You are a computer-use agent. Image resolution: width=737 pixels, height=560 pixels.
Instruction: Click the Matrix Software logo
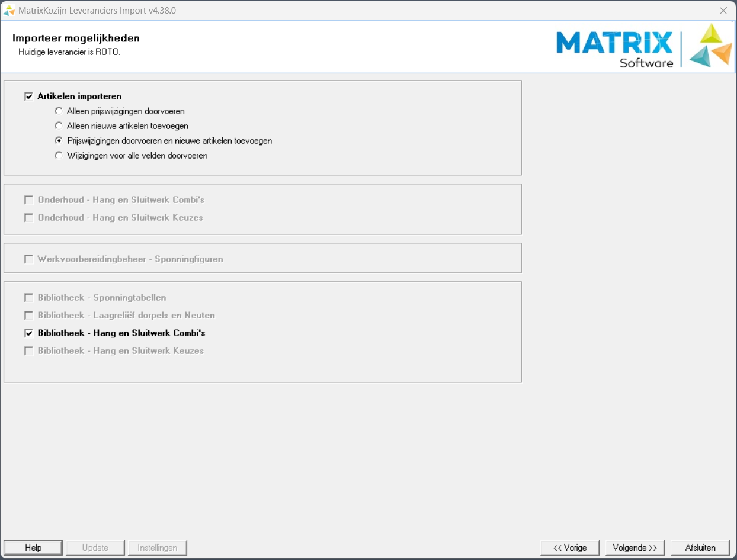tap(645, 46)
